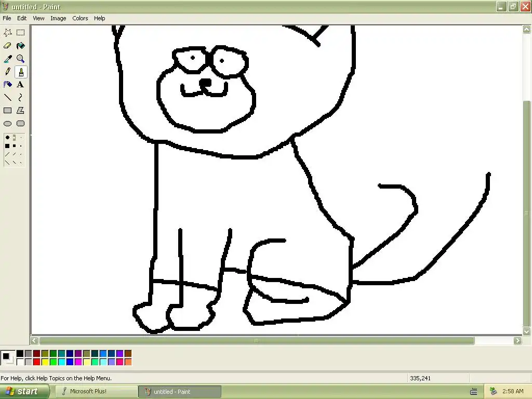Choose the medium round brush shape
532x399 pixels.
(14, 137)
